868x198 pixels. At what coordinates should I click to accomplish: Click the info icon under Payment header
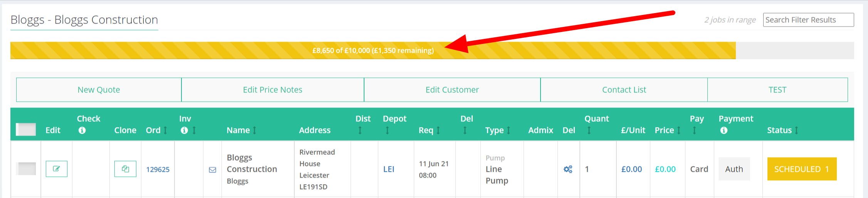point(724,131)
